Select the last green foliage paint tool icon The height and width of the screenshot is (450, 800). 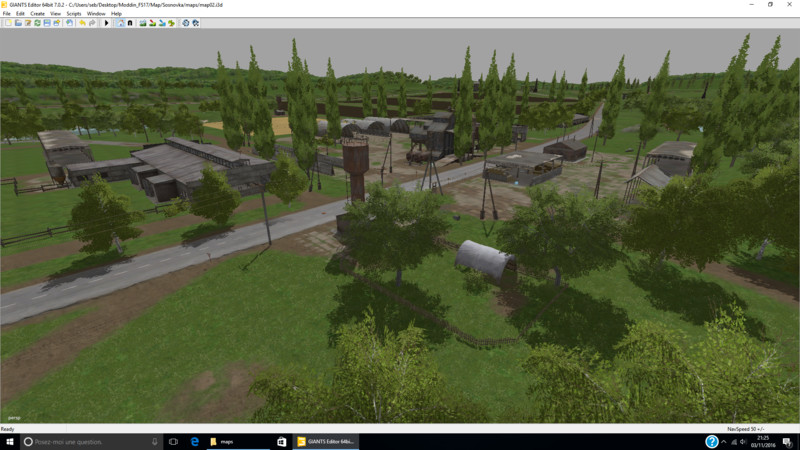pyautogui.click(x=171, y=22)
